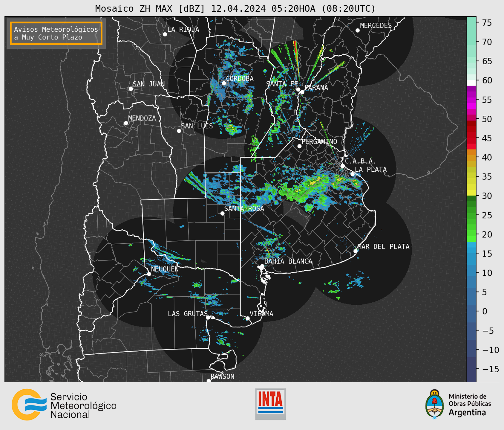Click the SAN JUAN city label
Image resolution: width=504 pixels, height=430 pixels.
149,84
